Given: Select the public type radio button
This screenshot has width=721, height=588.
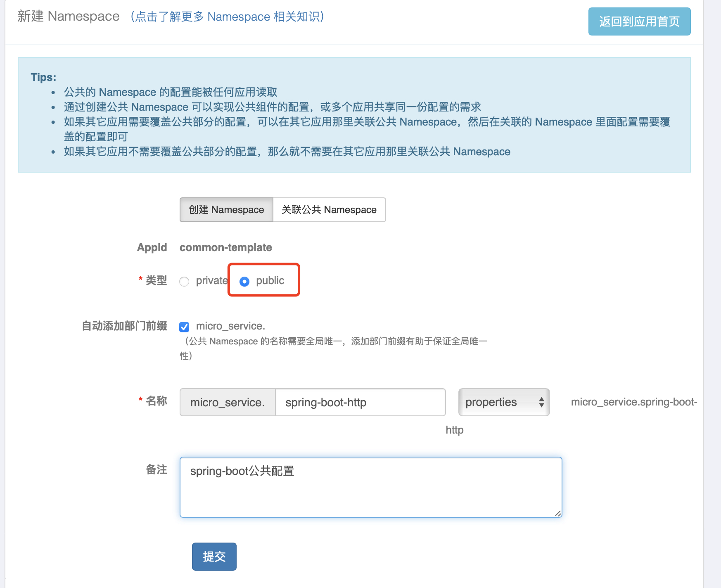Looking at the screenshot, I should [244, 282].
